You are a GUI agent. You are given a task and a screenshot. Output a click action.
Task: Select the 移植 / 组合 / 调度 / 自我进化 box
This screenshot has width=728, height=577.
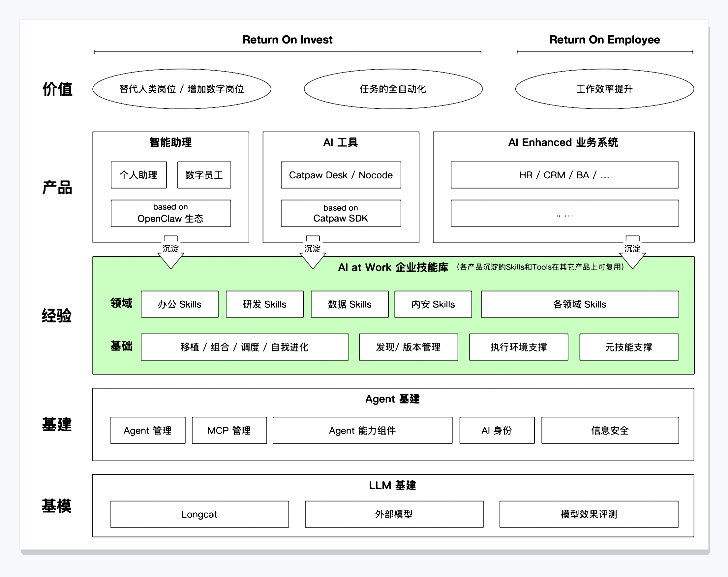(245, 347)
